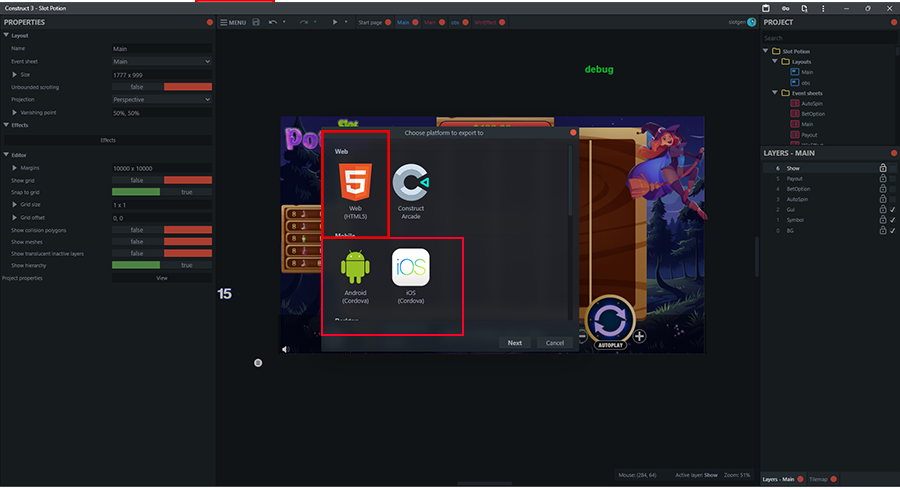
Task: Close the Start page tab
Action: [x=388, y=22]
